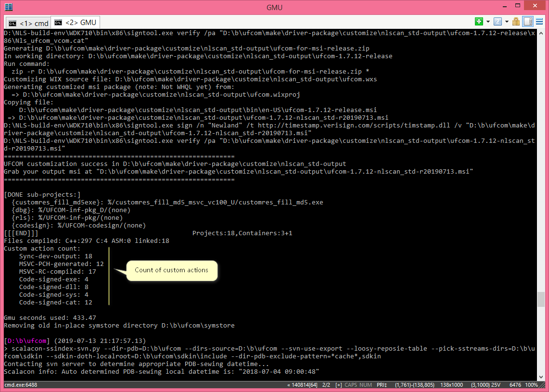Image resolution: width=549 pixels, height=392 pixels.
Task: Click the "Sync-dev-output: 18" line
Action: point(56,256)
